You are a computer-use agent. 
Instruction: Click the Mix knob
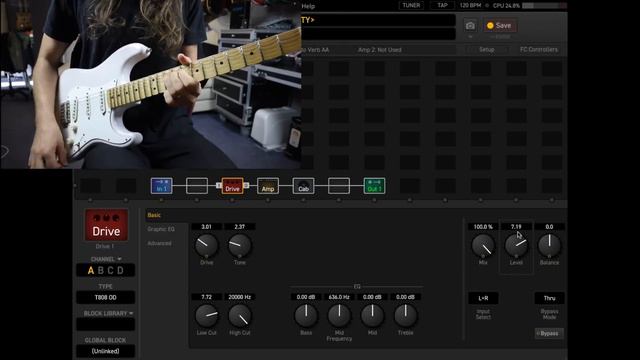pos(483,245)
